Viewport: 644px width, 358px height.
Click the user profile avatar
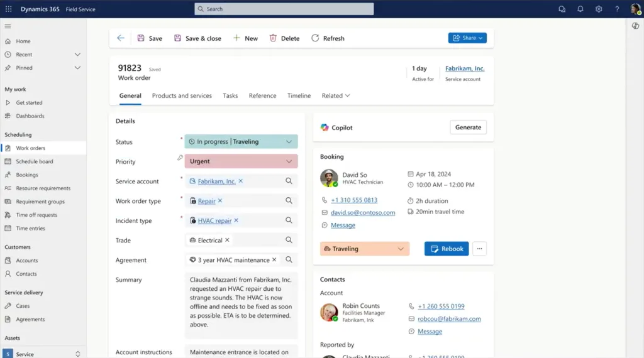[635, 9]
